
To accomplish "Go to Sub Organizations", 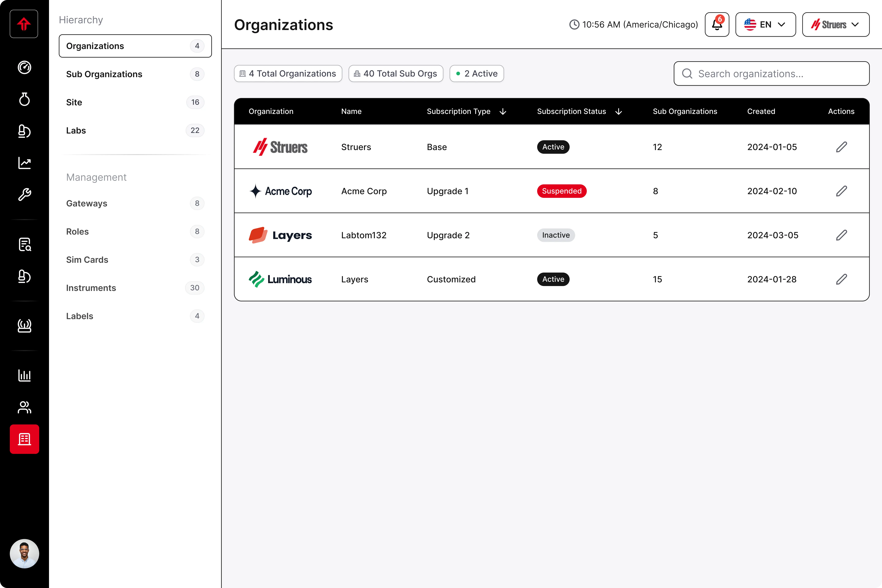I will coord(135,74).
